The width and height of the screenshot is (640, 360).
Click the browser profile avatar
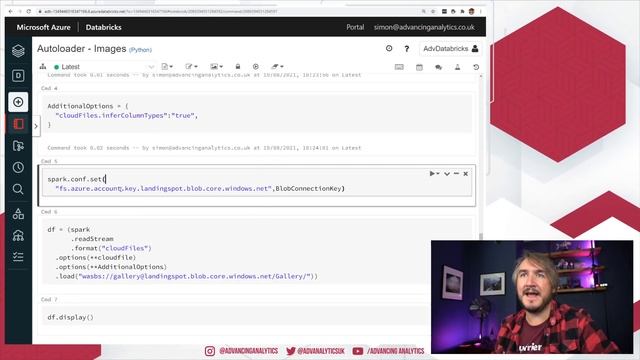click(x=471, y=11)
